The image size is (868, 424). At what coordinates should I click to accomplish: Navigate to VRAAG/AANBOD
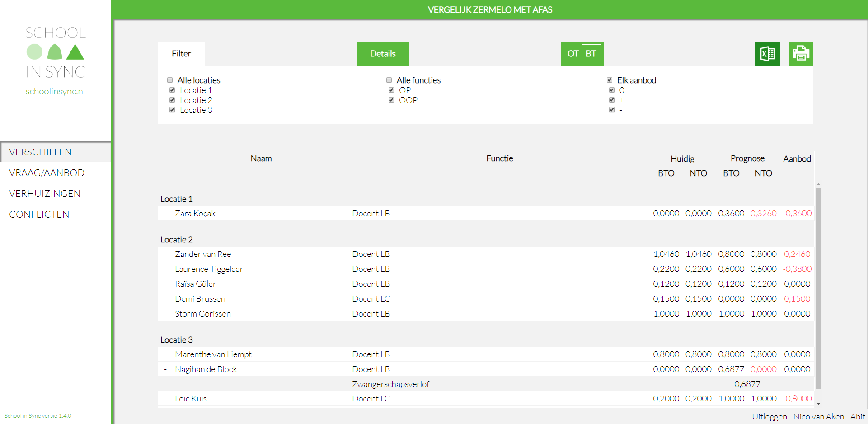tap(47, 172)
